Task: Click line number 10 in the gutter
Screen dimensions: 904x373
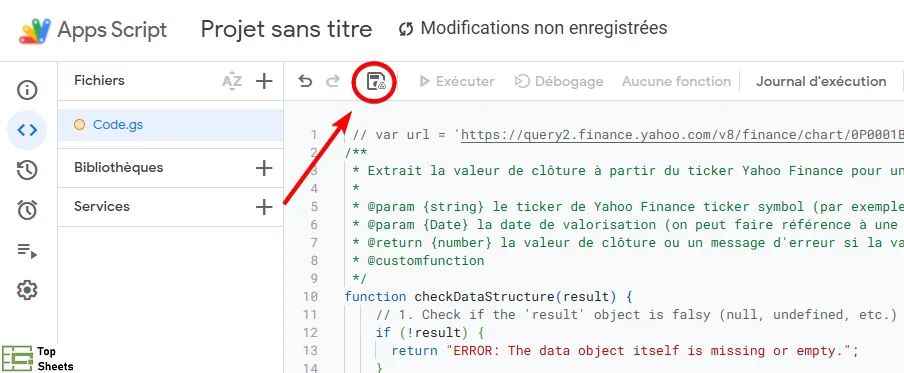Action: tap(310, 296)
